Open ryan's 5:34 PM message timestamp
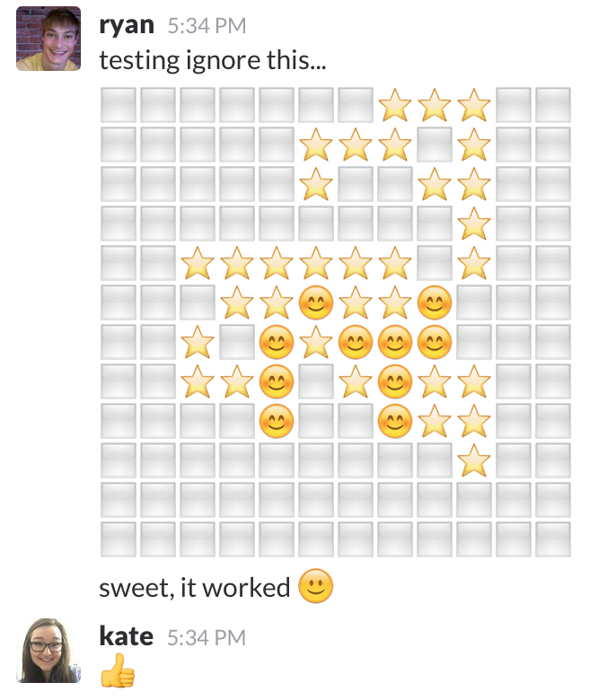Viewport: 616px width, 700px height. (207, 26)
